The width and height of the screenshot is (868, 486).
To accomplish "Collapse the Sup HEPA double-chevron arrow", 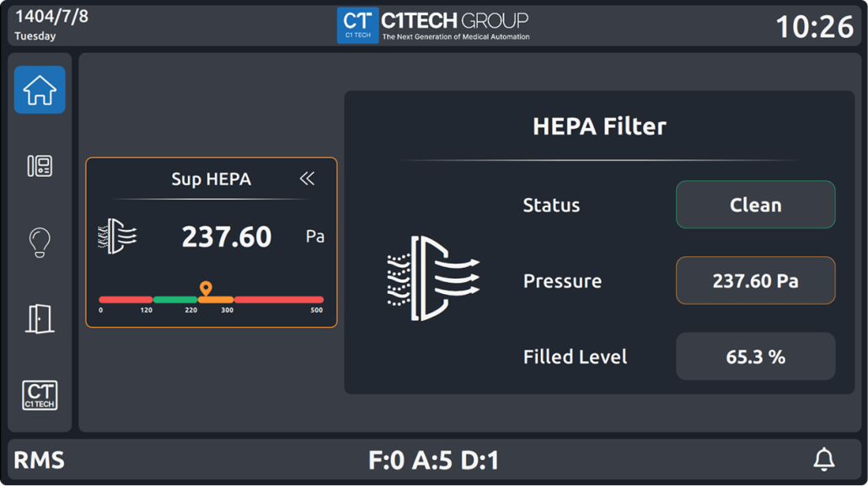I will pos(307,179).
